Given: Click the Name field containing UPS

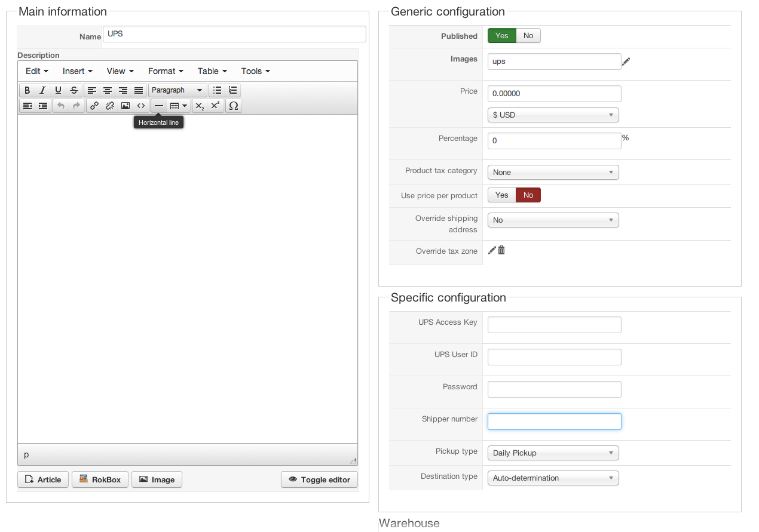Looking at the screenshot, I should point(234,34).
